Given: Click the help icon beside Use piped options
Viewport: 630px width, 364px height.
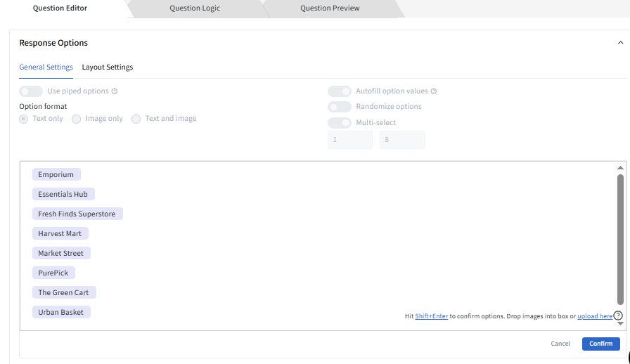Looking at the screenshot, I should click(115, 91).
